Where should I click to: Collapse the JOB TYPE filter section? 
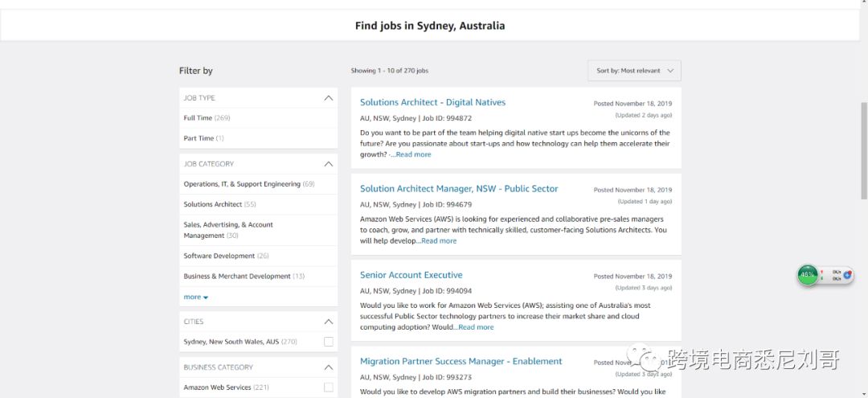tap(328, 98)
